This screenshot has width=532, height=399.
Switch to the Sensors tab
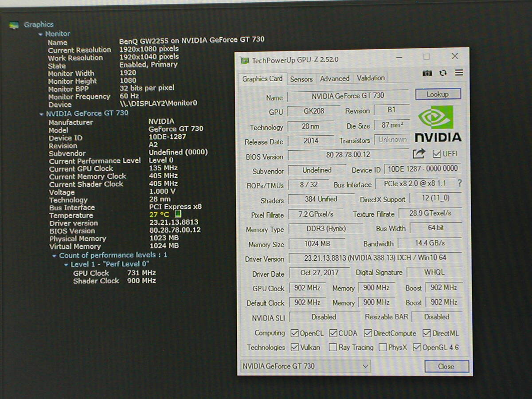click(301, 79)
